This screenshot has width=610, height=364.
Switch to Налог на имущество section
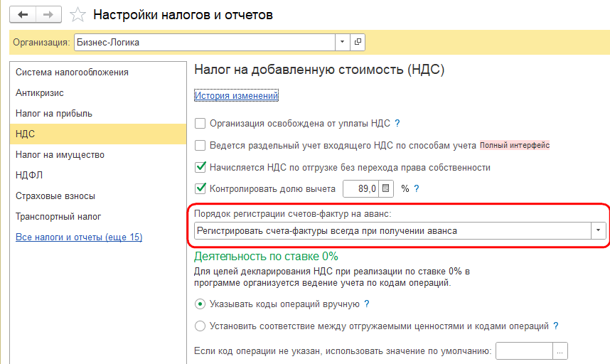(98, 155)
